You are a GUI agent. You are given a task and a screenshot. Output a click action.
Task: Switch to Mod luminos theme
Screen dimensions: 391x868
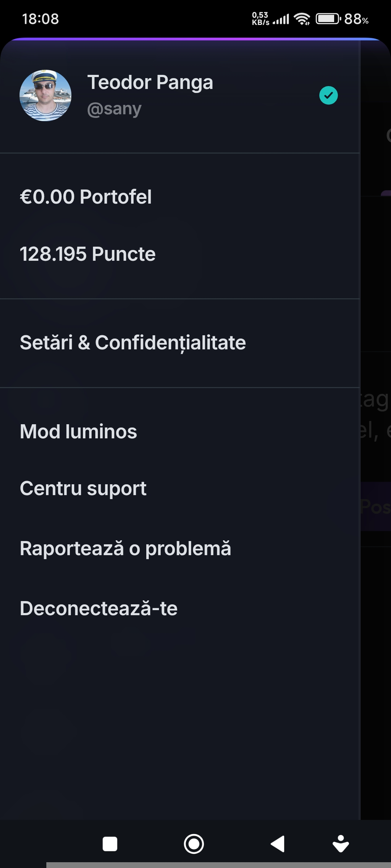pyautogui.click(x=79, y=431)
